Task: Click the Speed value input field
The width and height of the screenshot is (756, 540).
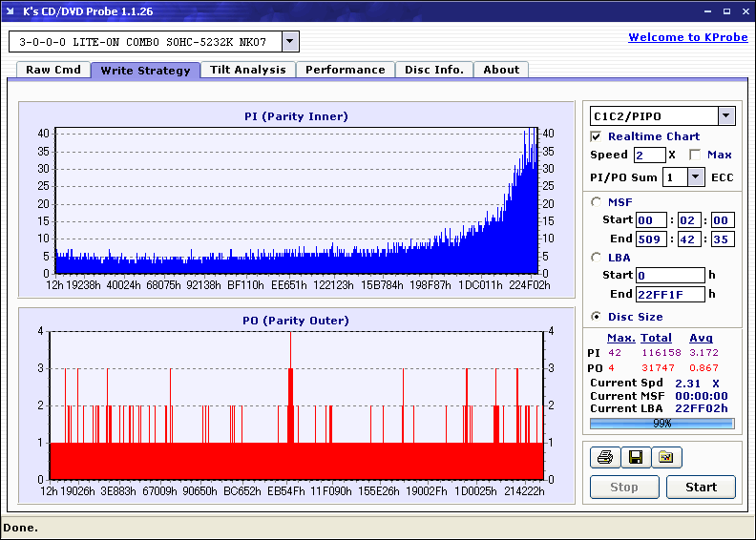Action: click(x=649, y=155)
